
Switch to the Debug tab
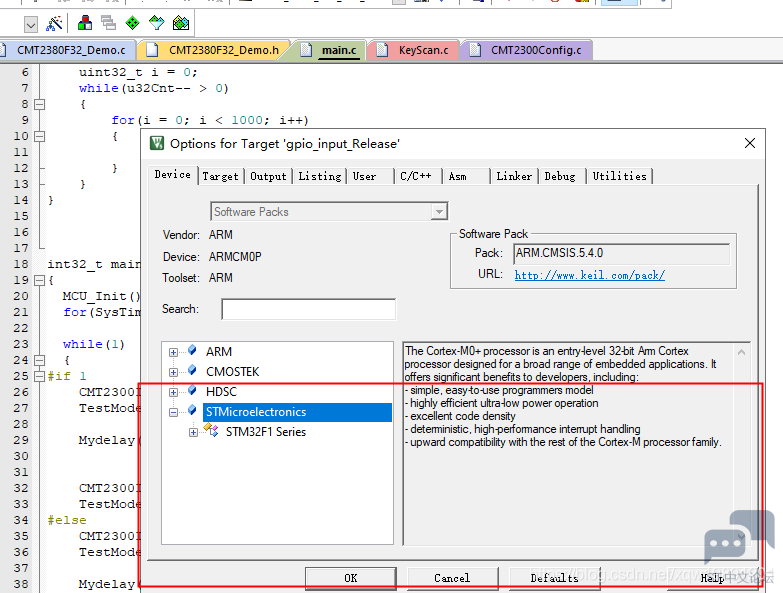pyautogui.click(x=561, y=176)
